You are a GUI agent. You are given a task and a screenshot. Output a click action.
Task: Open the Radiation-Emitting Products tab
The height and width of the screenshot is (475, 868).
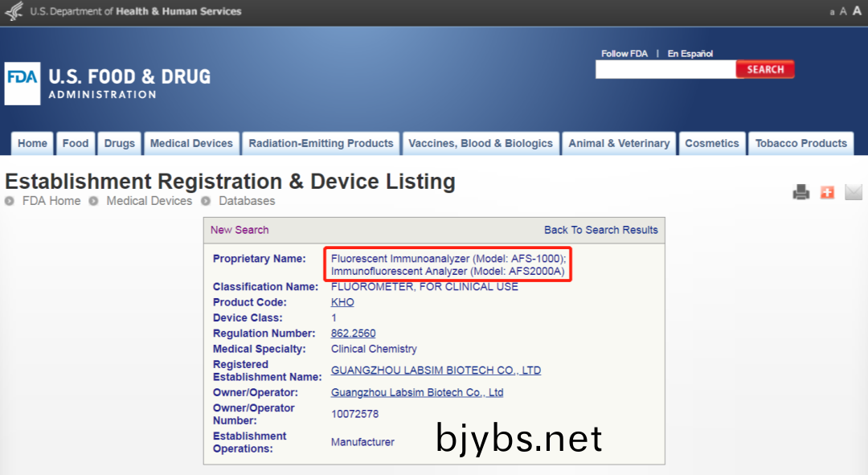[321, 144]
